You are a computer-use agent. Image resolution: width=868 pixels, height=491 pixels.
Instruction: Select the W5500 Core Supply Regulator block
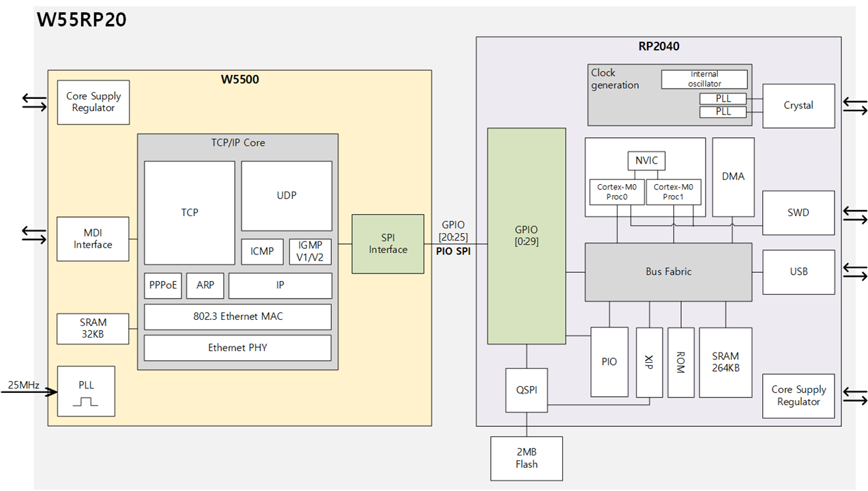coord(93,102)
